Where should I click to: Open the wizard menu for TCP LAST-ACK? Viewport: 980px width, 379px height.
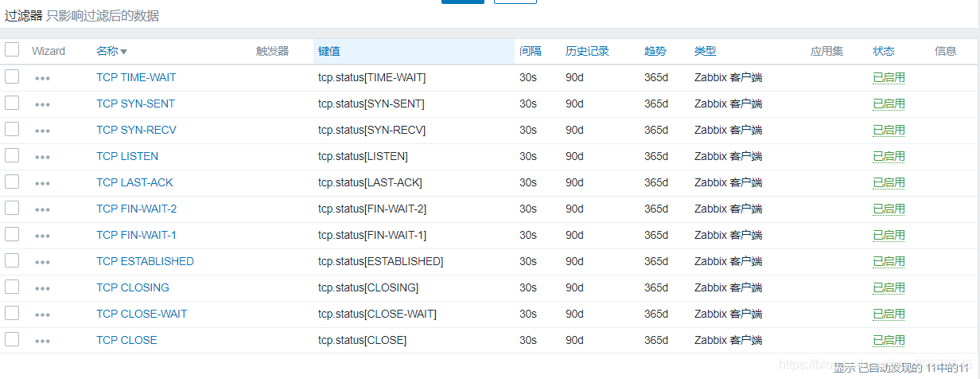pos(43,184)
